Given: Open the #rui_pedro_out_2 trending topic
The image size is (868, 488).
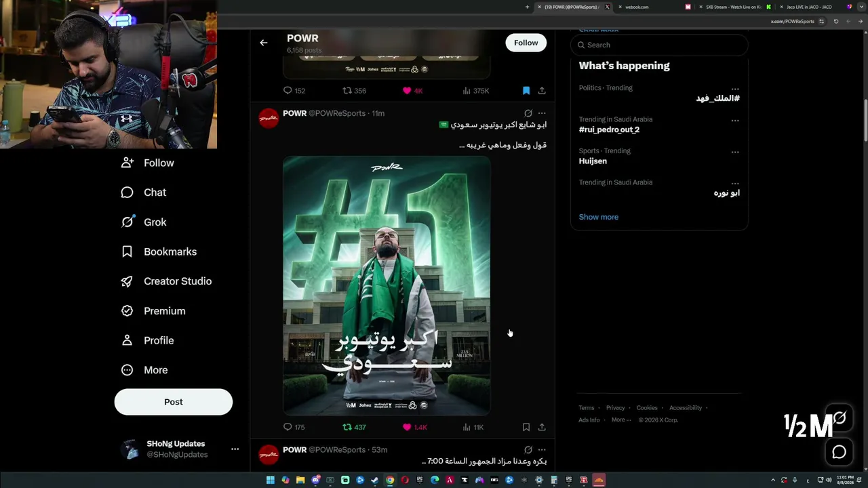Looking at the screenshot, I should pyautogui.click(x=609, y=129).
